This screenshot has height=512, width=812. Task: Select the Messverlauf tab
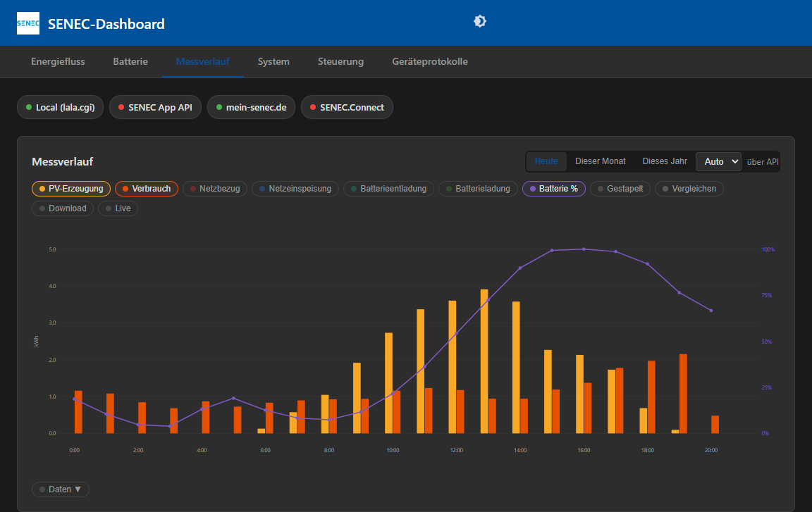coord(202,61)
